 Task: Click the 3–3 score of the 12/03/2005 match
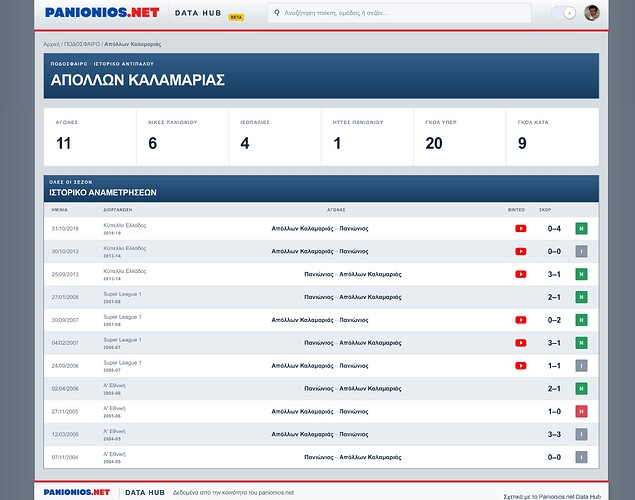[554, 434]
